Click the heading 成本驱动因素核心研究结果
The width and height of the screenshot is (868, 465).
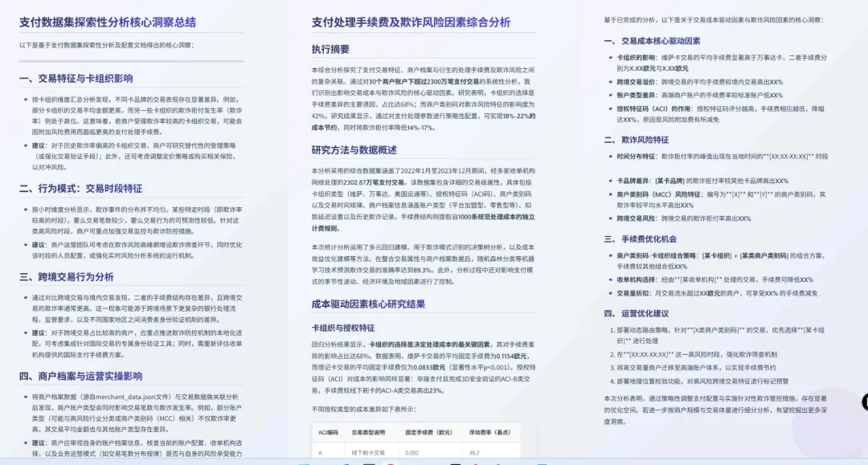click(x=368, y=304)
